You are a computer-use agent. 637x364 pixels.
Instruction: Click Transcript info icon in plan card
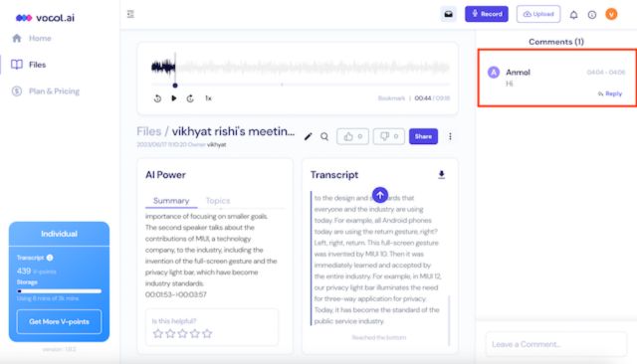point(50,258)
